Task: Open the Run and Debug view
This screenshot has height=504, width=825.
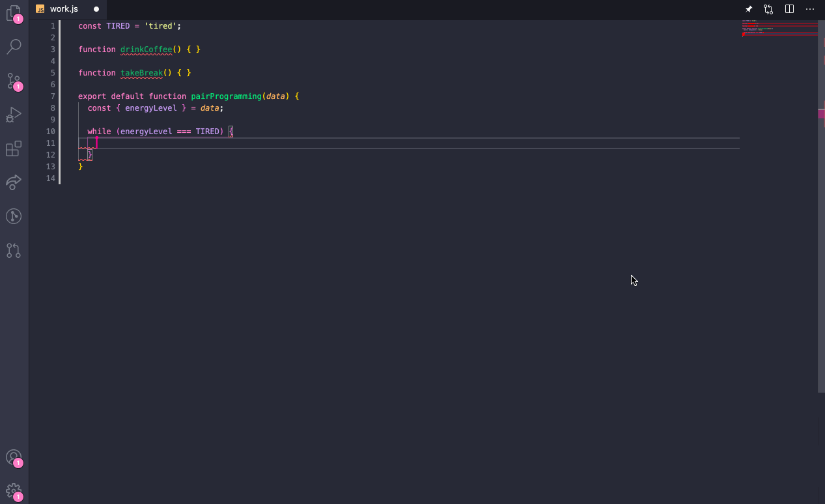Action: coord(14,115)
